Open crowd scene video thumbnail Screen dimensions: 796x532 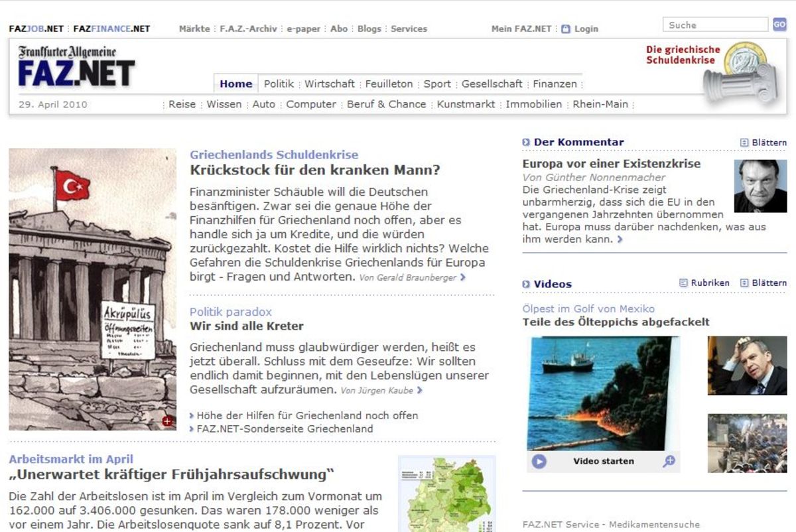coord(748,443)
